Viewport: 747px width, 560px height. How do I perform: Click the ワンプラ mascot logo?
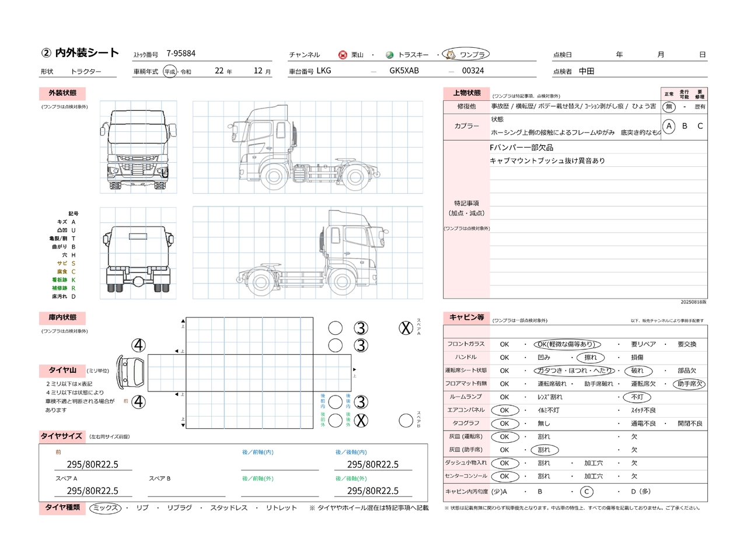(x=450, y=54)
